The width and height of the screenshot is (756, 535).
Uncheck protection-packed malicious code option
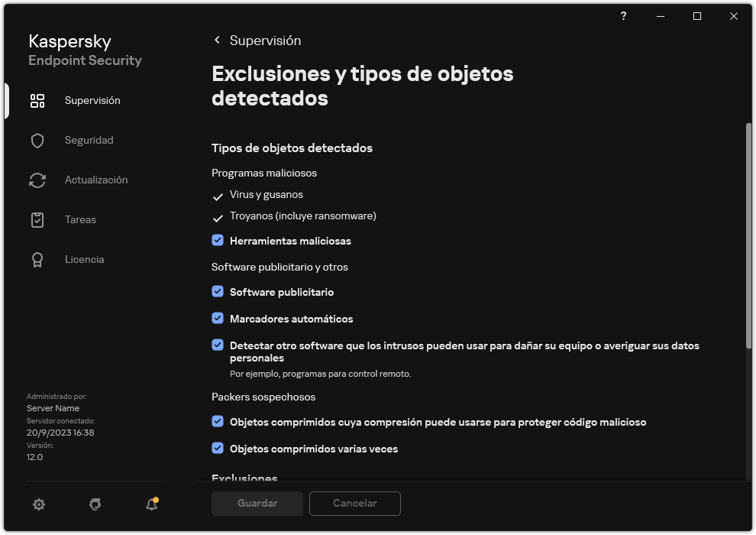click(218, 422)
